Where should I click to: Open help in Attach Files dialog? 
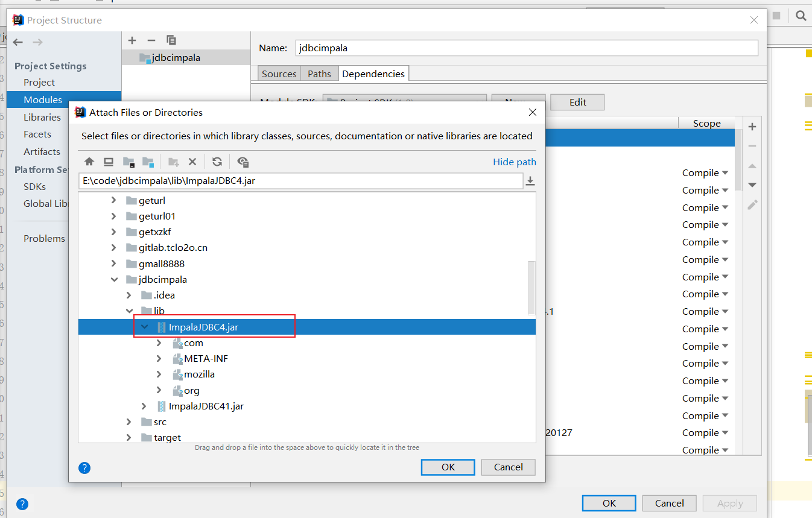[x=84, y=467]
